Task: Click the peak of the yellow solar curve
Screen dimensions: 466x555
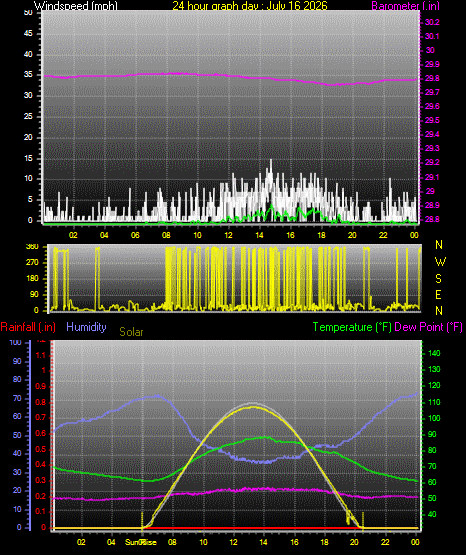Action: [x=253, y=407]
